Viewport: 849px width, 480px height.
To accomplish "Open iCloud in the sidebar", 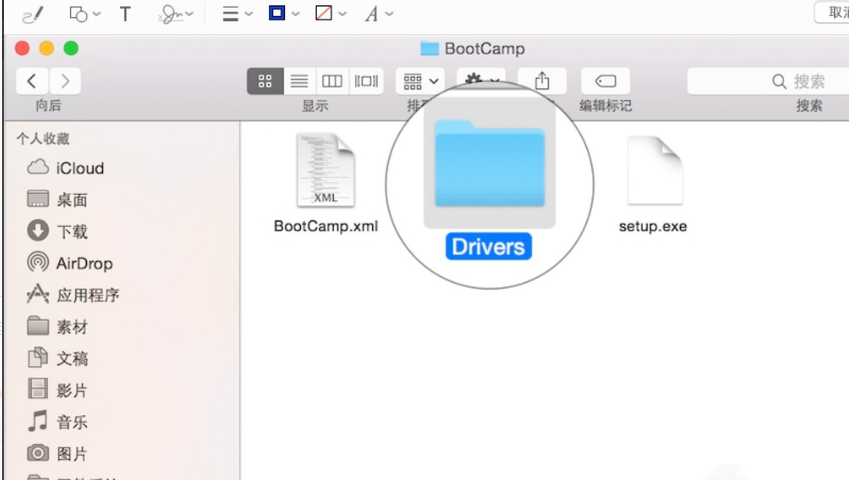I will [79, 168].
